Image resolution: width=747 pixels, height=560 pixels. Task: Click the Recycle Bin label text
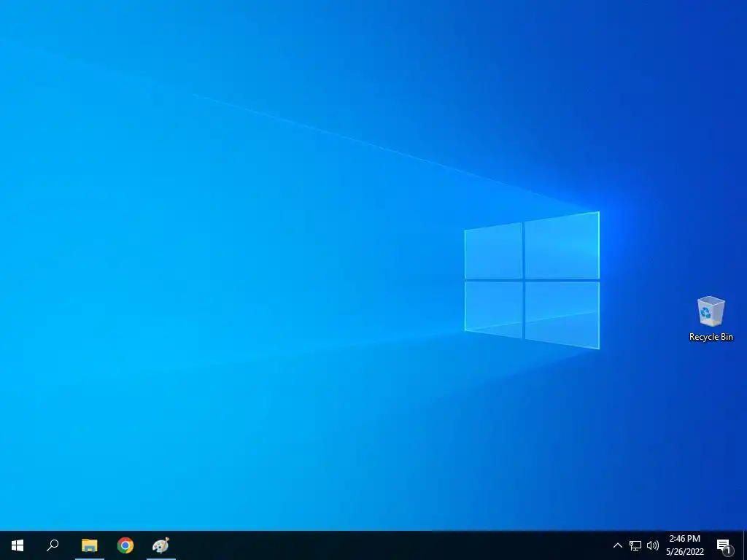pos(711,337)
